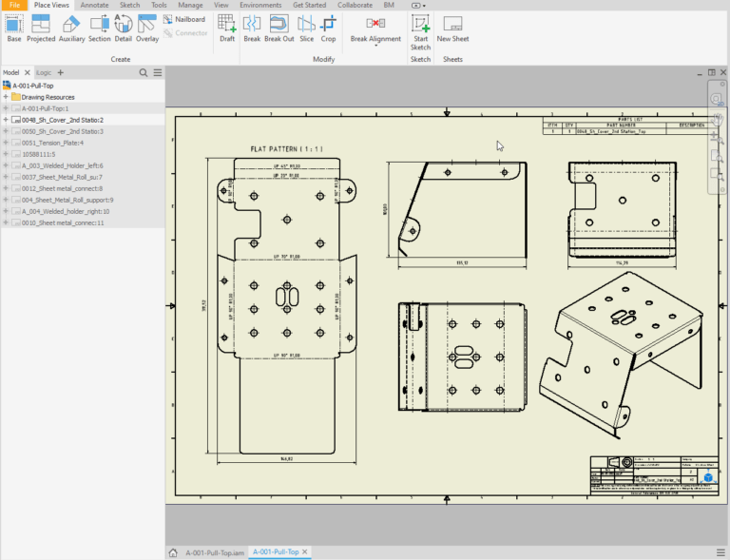Screen dimensions: 730x560
Task: Select the A-001-Pull-Top root node
Action: click(33, 86)
